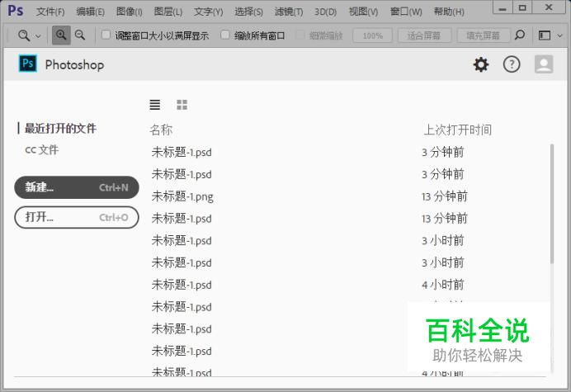Open 未标题-1.png file
571x392 pixels.
pyautogui.click(x=182, y=196)
